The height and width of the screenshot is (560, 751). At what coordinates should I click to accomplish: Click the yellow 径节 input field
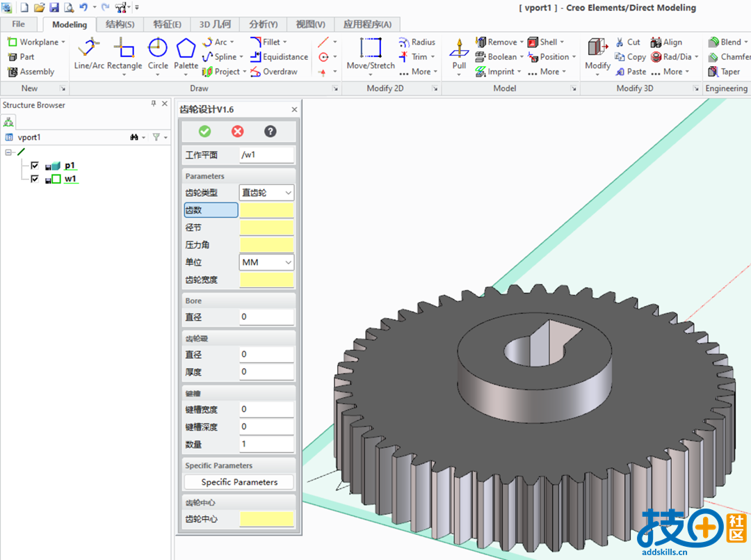click(x=266, y=227)
